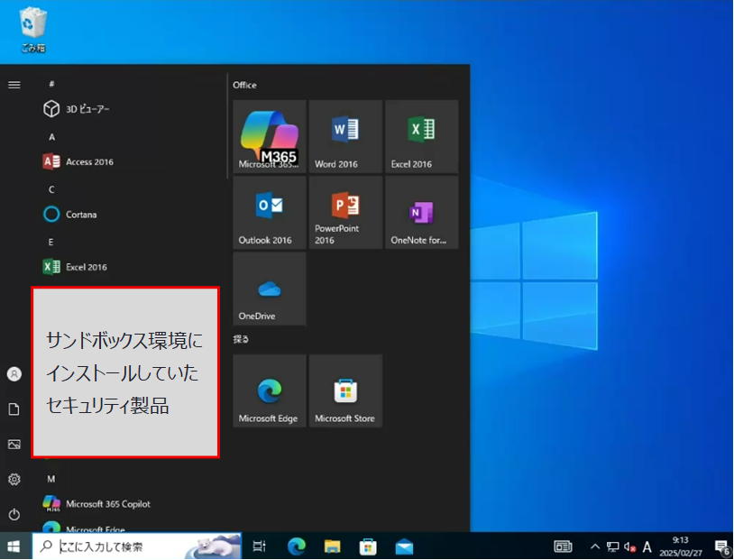
Task: Open 3D ビューアー from the app list
Action: coord(87,109)
